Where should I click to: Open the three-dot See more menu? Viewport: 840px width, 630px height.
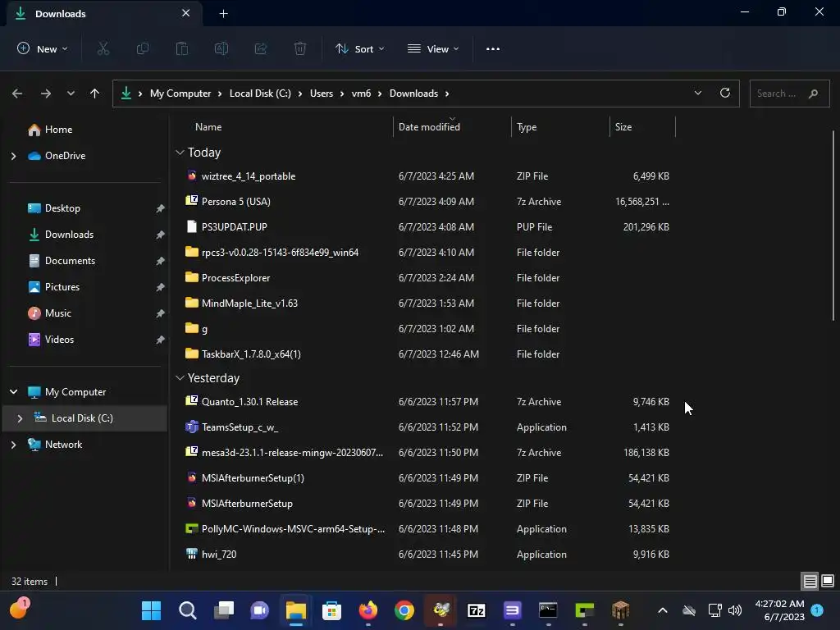click(493, 48)
